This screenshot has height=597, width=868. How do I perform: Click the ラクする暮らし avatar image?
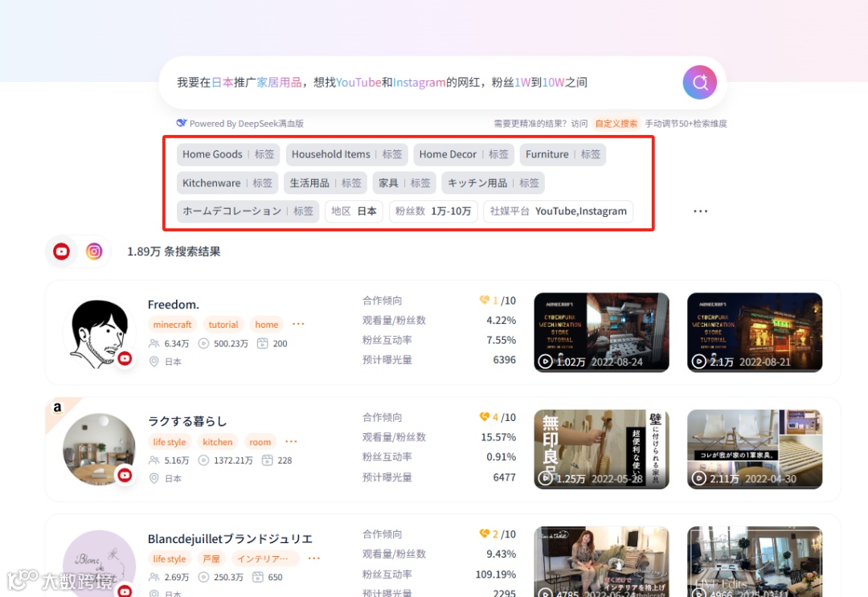pyautogui.click(x=99, y=449)
